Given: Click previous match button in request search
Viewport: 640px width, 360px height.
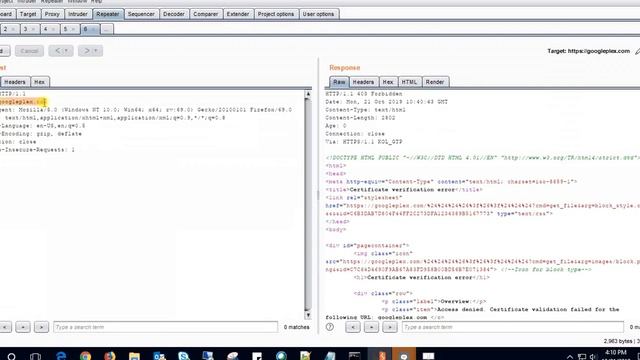Looking at the screenshot, I should coord(5,327).
